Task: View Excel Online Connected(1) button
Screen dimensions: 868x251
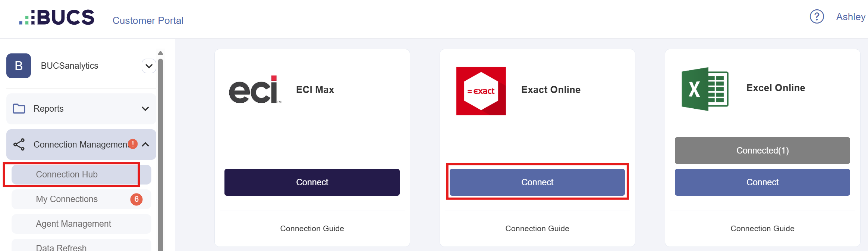Action: 762,151
